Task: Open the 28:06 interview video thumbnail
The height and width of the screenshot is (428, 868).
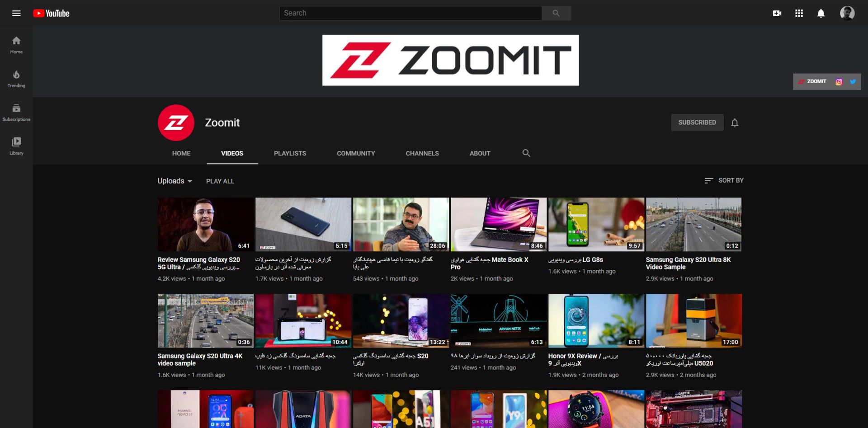Action: coord(401,224)
